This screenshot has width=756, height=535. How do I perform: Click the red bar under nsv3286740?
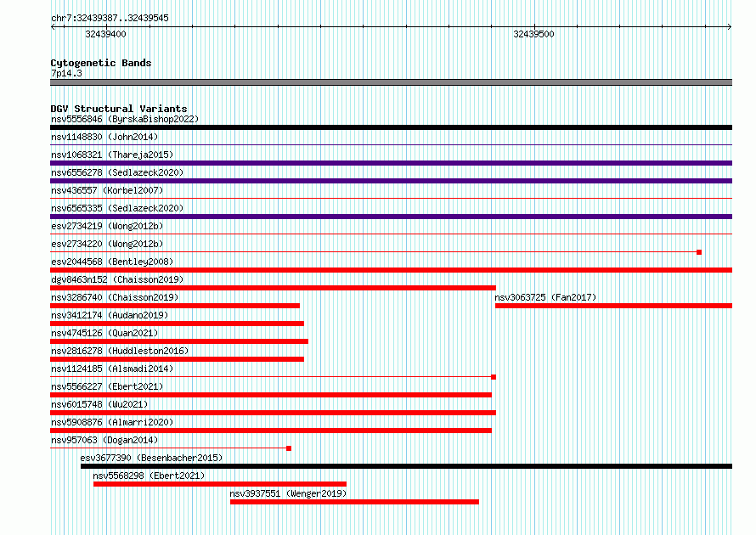point(175,306)
